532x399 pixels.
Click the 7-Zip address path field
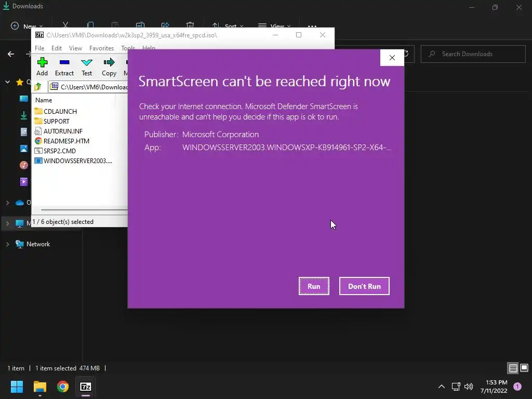(88, 87)
